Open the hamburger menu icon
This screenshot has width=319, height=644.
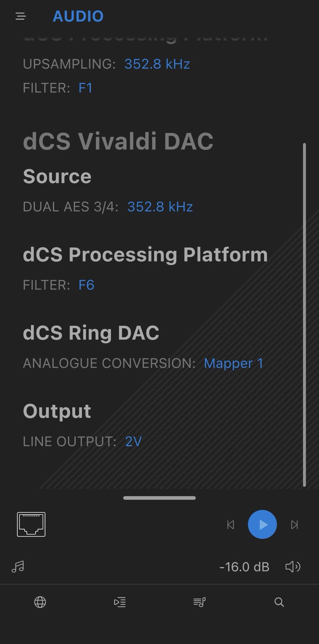(x=21, y=16)
